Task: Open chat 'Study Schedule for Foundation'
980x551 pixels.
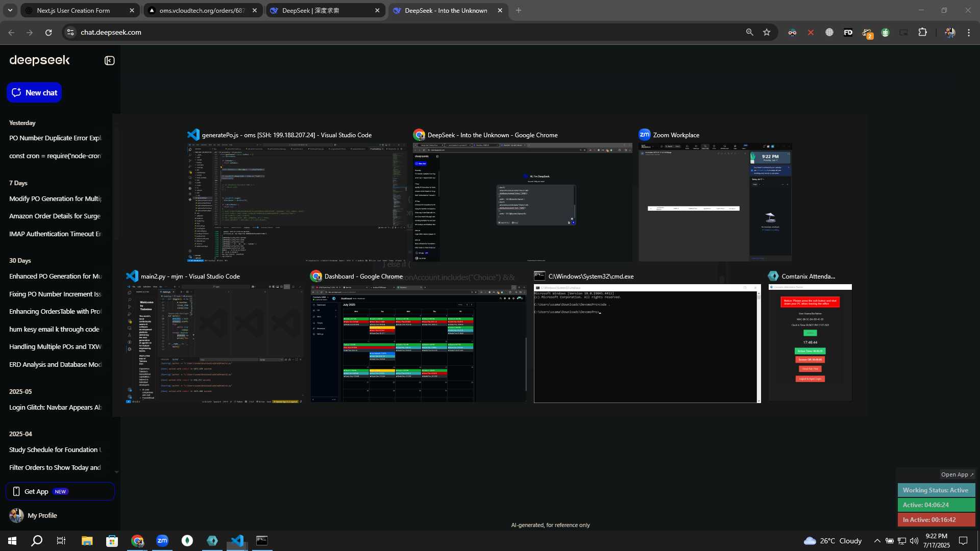Action: click(x=55, y=450)
